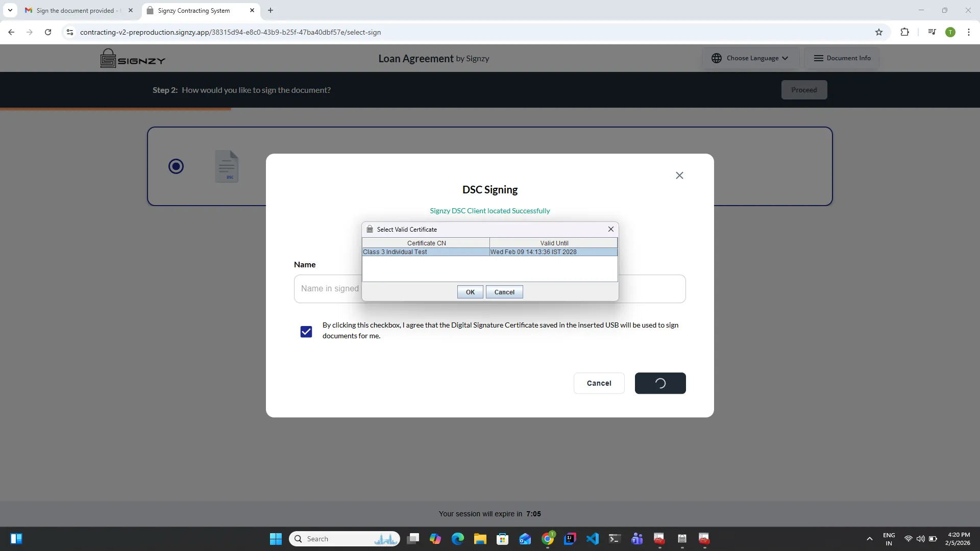This screenshot has height=551, width=980.
Task: Select the Class 3 Individual Test certificate
Action: coord(426,252)
